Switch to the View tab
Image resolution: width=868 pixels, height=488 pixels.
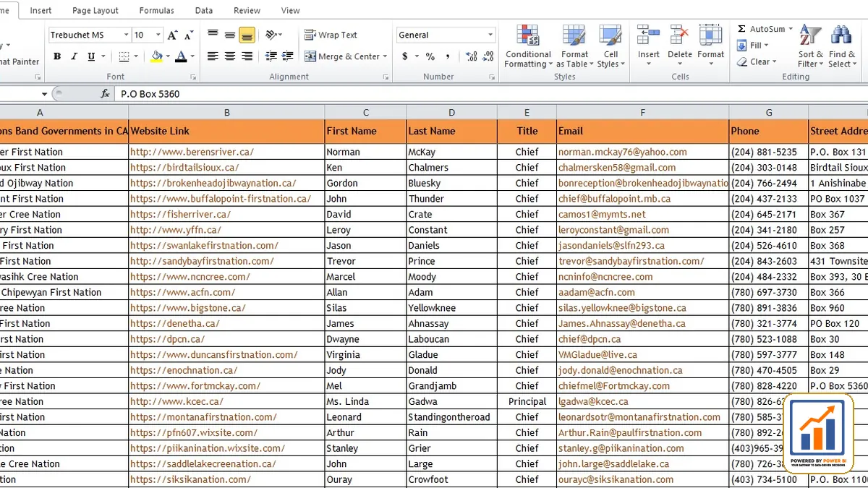pos(290,11)
